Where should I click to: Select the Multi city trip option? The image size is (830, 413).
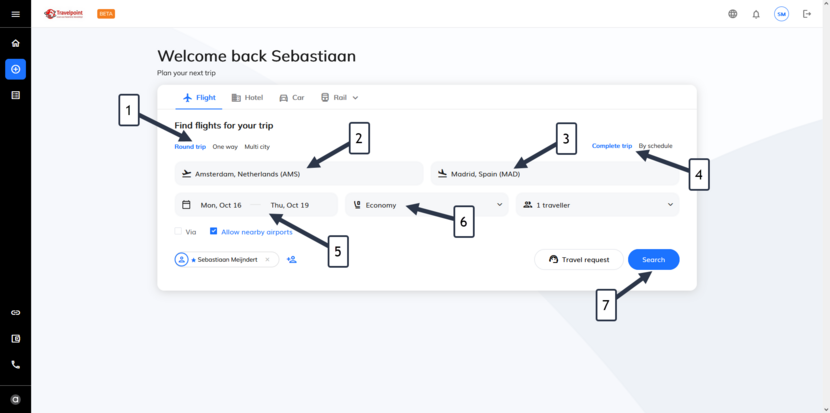257,147
